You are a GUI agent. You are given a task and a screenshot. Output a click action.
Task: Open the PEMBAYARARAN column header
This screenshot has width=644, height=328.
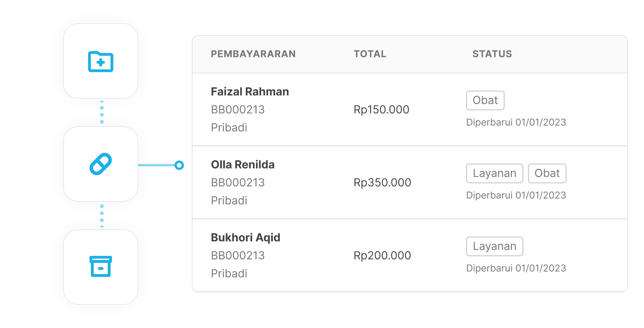[253, 54]
